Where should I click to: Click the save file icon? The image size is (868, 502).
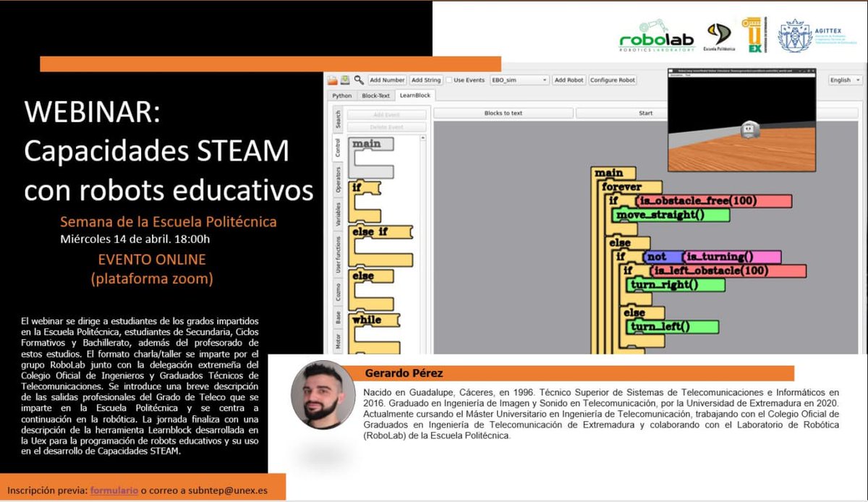coord(346,80)
